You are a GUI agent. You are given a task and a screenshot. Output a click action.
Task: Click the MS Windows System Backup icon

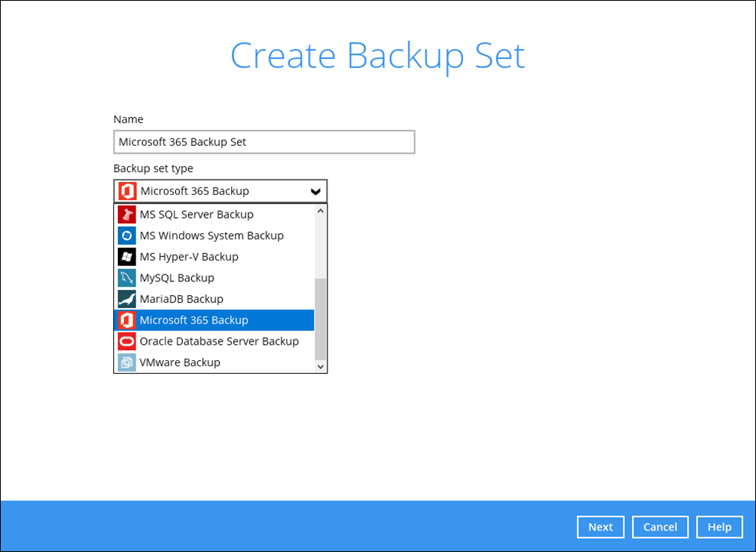click(x=127, y=235)
